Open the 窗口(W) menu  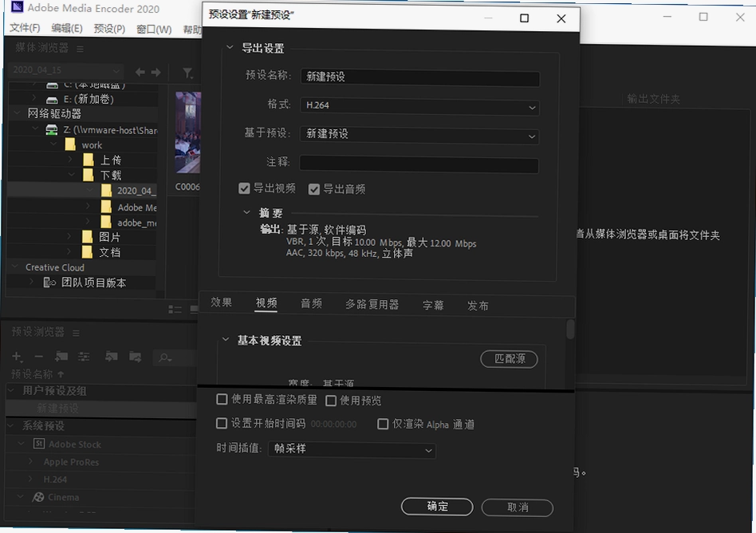(x=154, y=29)
